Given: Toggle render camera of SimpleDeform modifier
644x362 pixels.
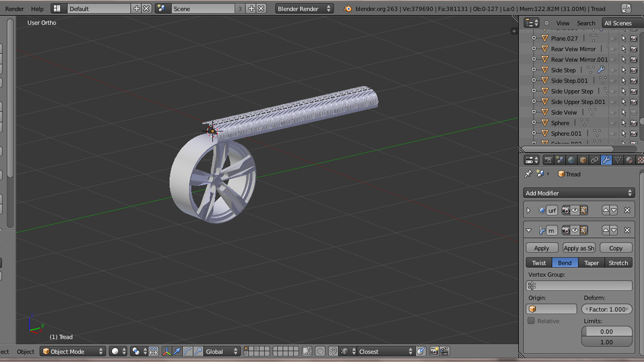Looking at the screenshot, I should point(566,230).
